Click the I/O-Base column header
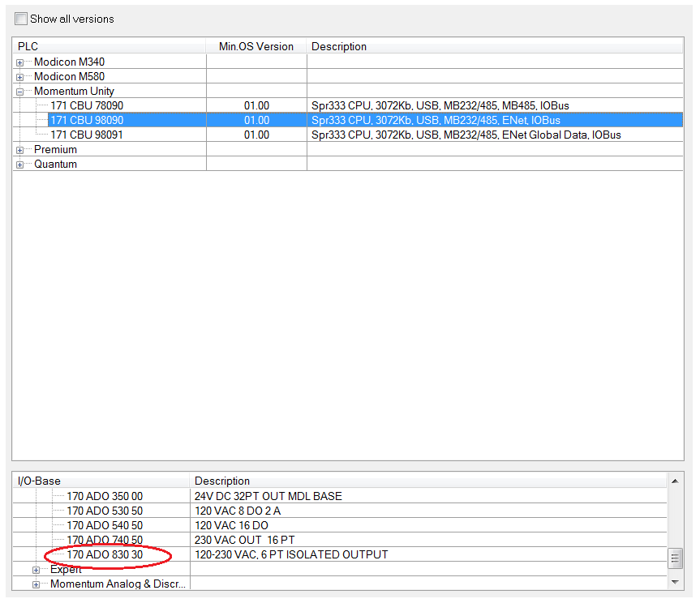This screenshot has height=603, width=700. coord(101,481)
